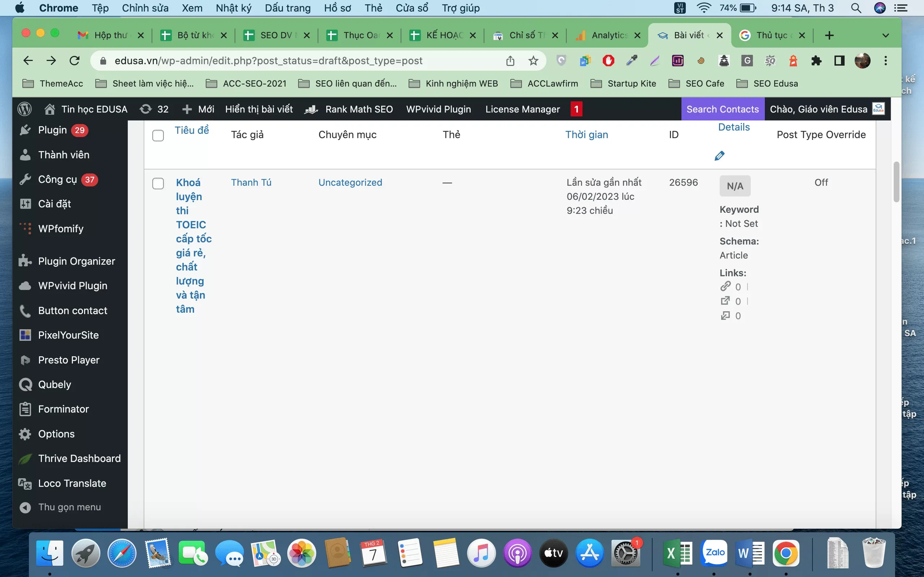924x577 pixels.
Task: Reload the page with the refresh icon
Action: pos(74,61)
